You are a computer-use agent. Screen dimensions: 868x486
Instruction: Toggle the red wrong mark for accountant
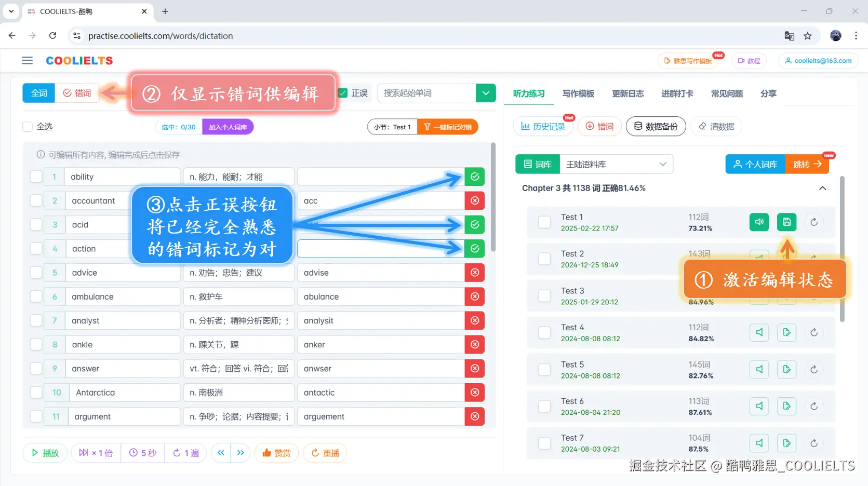click(475, 200)
